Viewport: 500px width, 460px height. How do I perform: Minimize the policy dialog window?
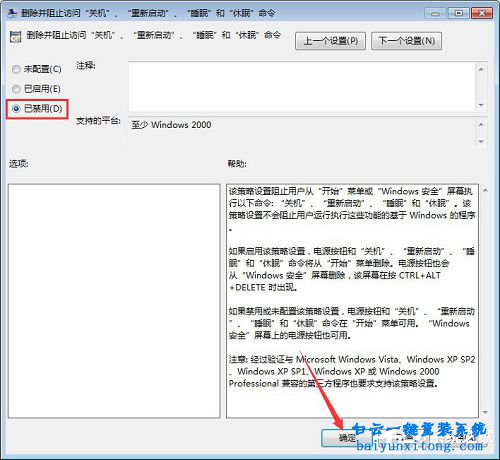[435, 13]
